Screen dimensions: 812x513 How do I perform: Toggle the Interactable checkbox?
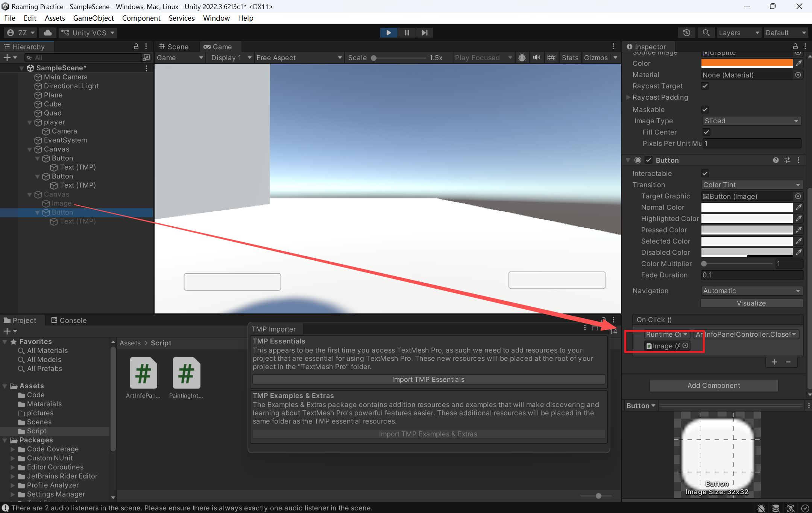(705, 173)
